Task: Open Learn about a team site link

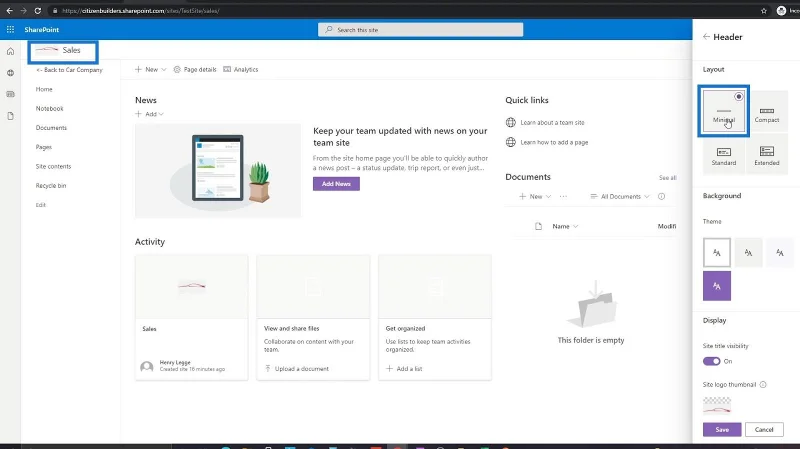Action: click(x=553, y=122)
